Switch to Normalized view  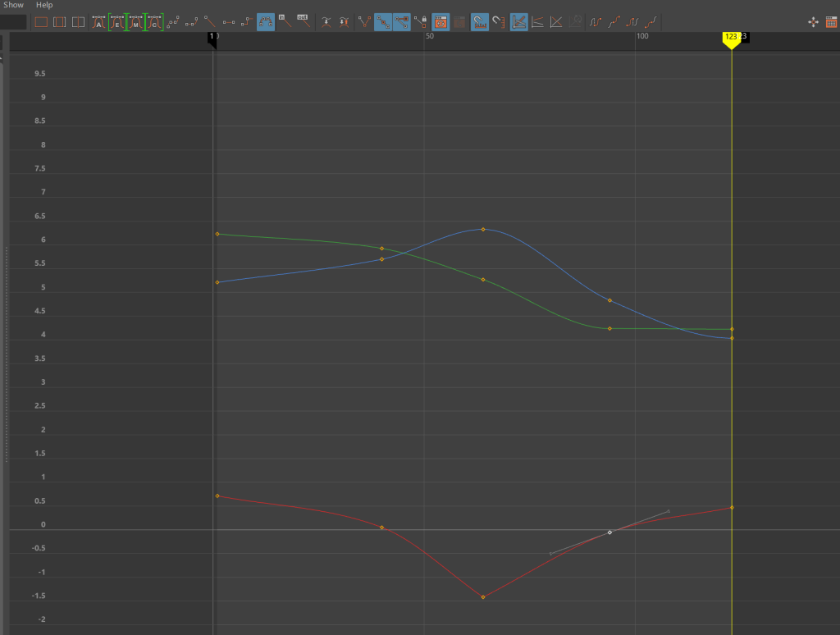tap(557, 22)
